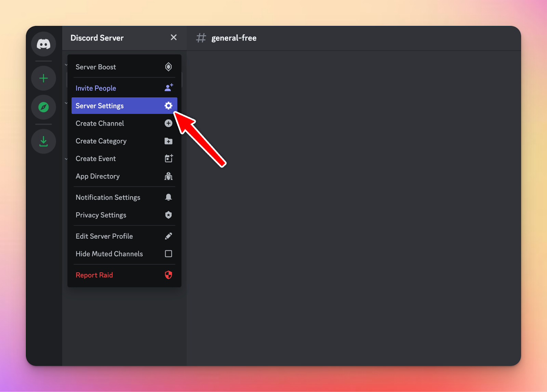The image size is (547, 392).
Task: Click the App Directory robot icon
Action: (168, 176)
